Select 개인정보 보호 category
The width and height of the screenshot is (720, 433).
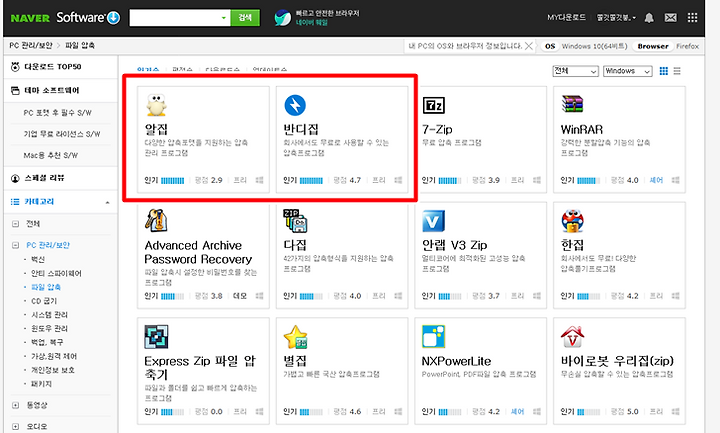pos(52,370)
